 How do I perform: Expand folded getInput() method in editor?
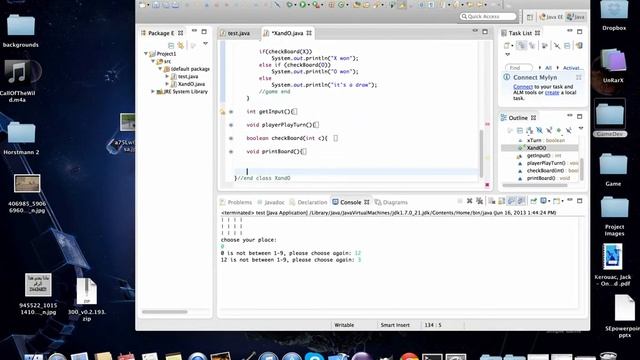click(x=231, y=111)
